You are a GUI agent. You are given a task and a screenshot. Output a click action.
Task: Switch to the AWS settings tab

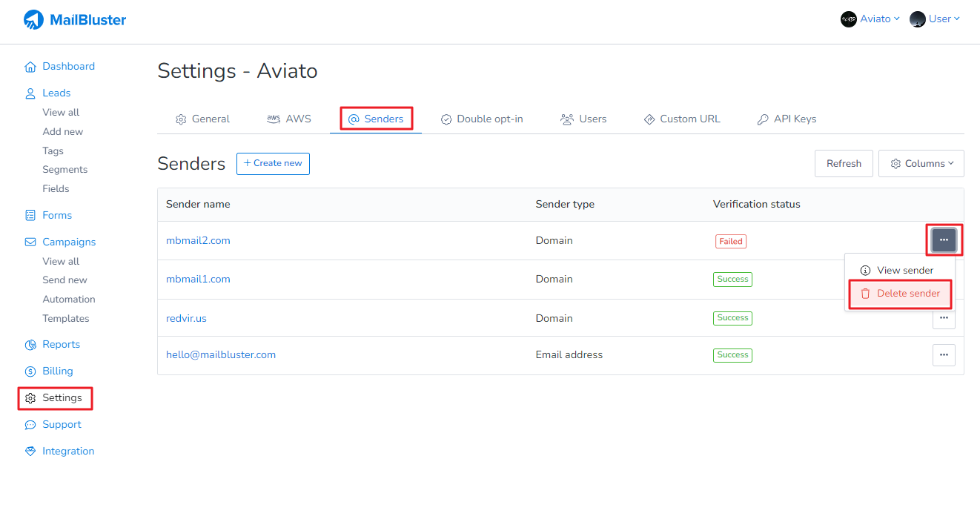[289, 119]
